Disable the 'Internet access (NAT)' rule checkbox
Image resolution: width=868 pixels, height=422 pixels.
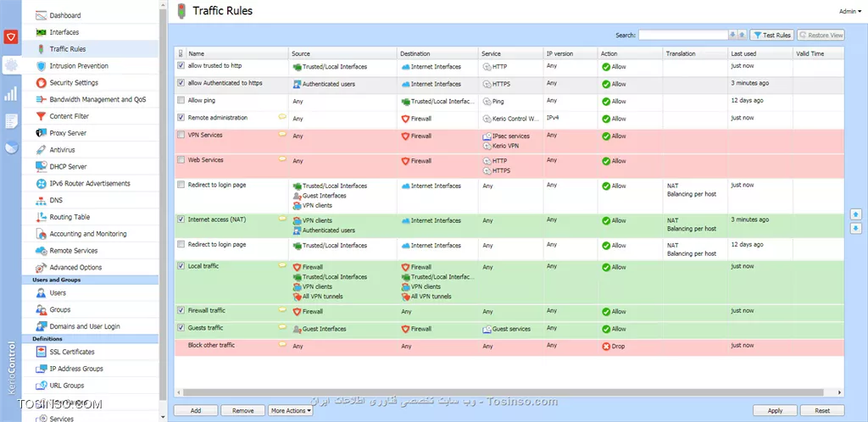pyautogui.click(x=181, y=219)
